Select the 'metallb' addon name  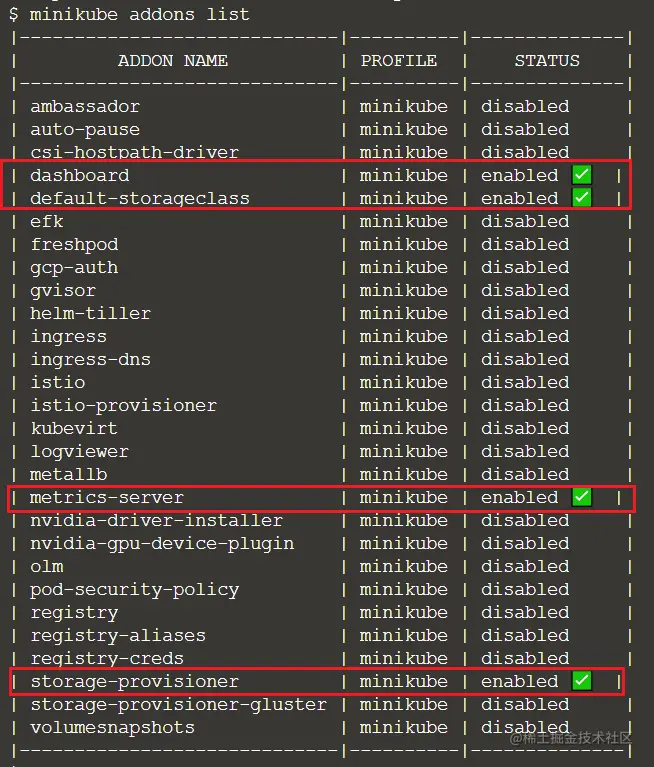(x=68, y=474)
